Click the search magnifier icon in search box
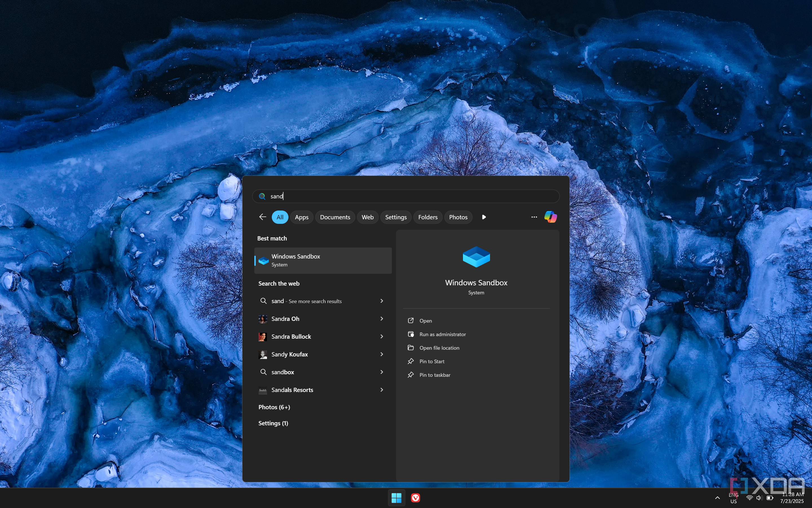The height and width of the screenshot is (508, 812). [x=262, y=196]
